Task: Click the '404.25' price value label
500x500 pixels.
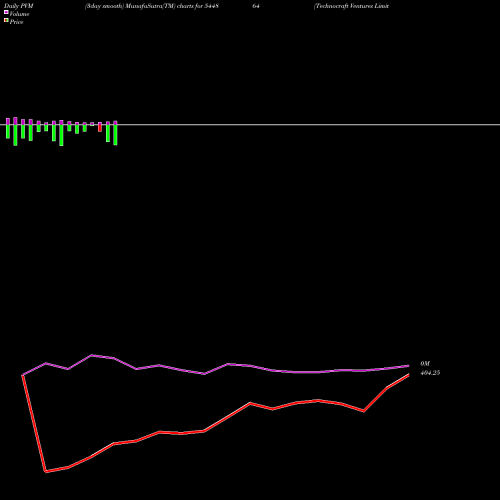Action: 430,373
